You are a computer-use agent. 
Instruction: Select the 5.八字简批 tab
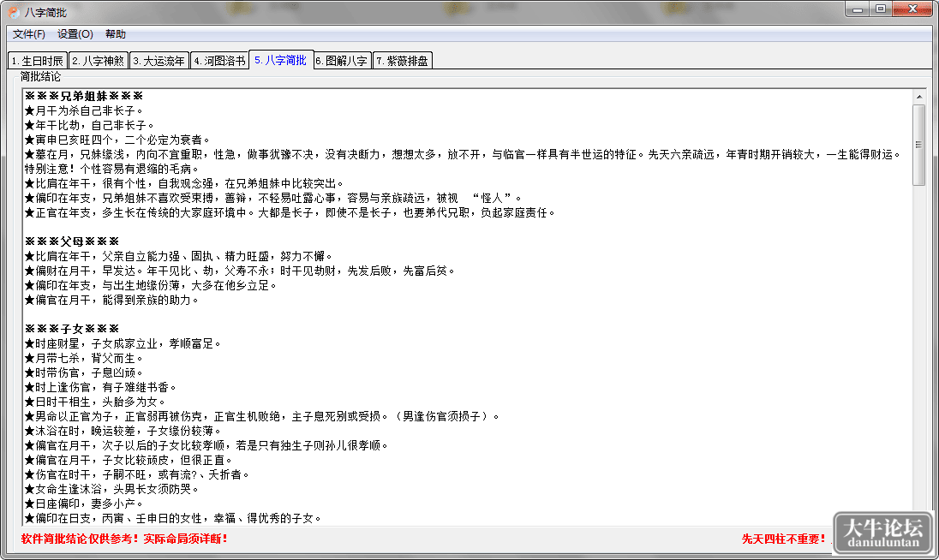(281, 60)
